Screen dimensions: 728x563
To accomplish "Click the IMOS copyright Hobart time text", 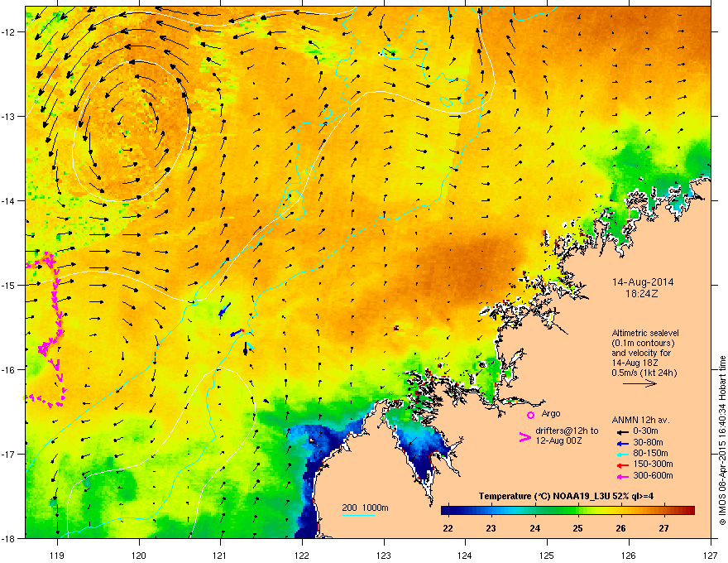I will tap(722, 440).
